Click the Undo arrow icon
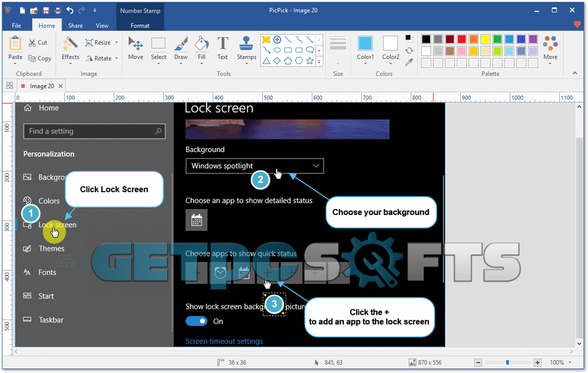The height and width of the screenshot is (373, 588). [x=70, y=10]
